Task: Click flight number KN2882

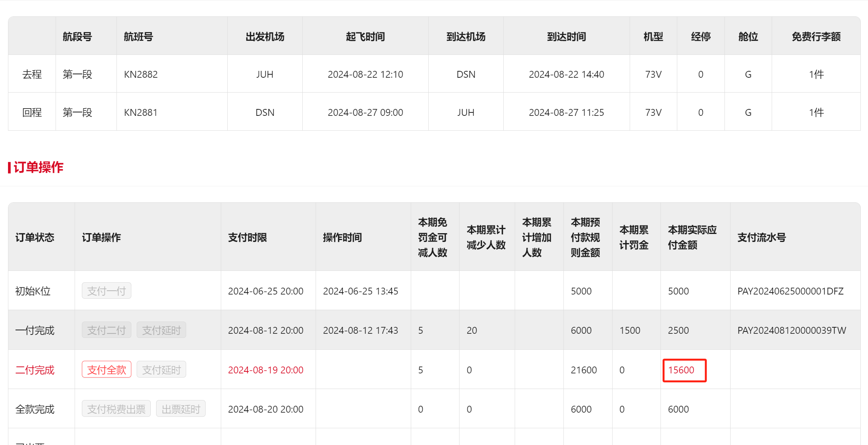Action: [x=140, y=74]
